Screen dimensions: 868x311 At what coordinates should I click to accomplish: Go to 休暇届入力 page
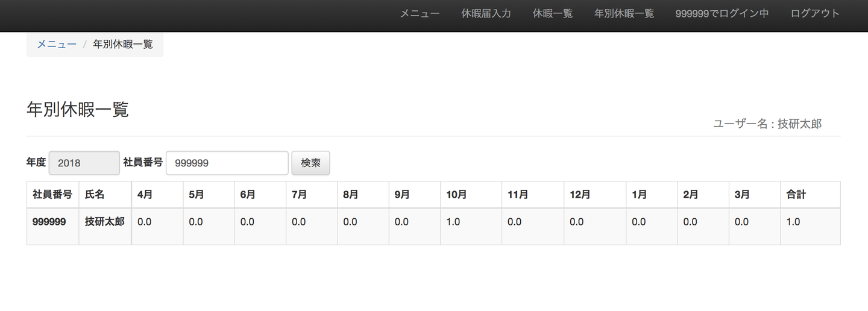coord(486,13)
